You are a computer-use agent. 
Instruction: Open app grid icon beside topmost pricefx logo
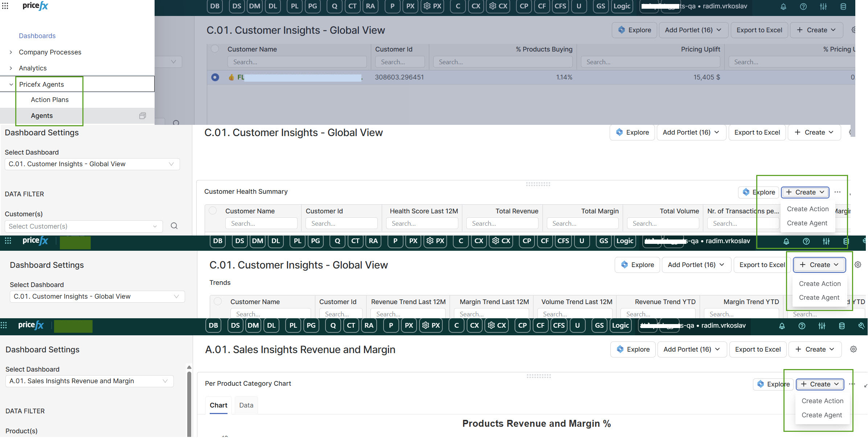click(x=5, y=6)
